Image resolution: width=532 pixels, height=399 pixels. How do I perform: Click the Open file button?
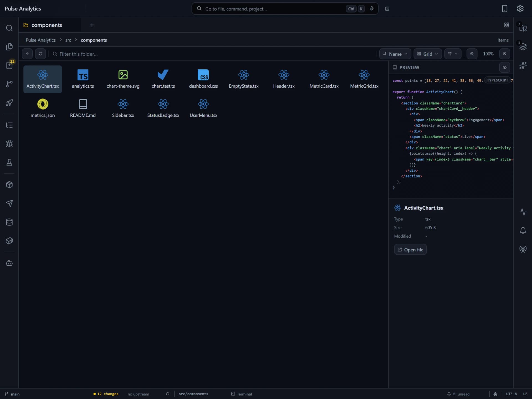(x=410, y=250)
